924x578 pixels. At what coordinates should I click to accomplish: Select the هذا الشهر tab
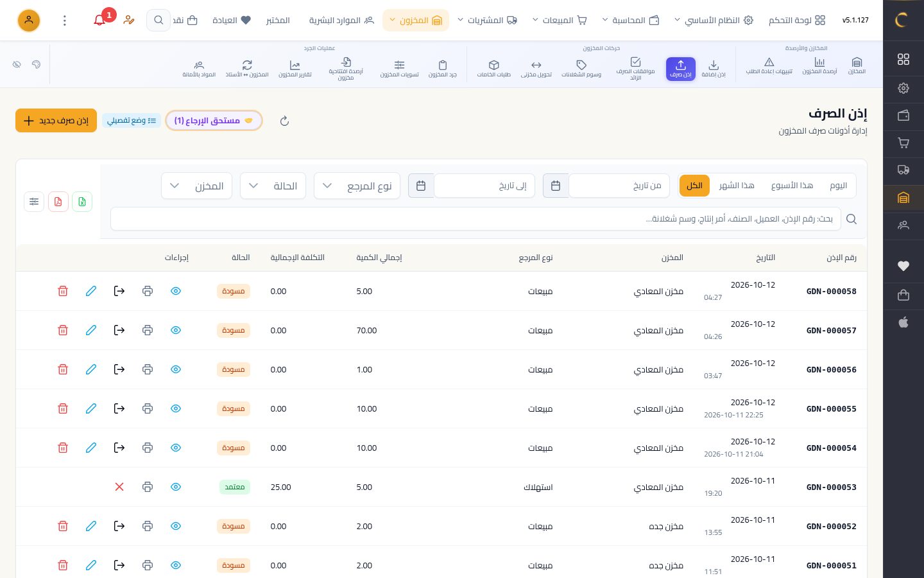tap(737, 186)
